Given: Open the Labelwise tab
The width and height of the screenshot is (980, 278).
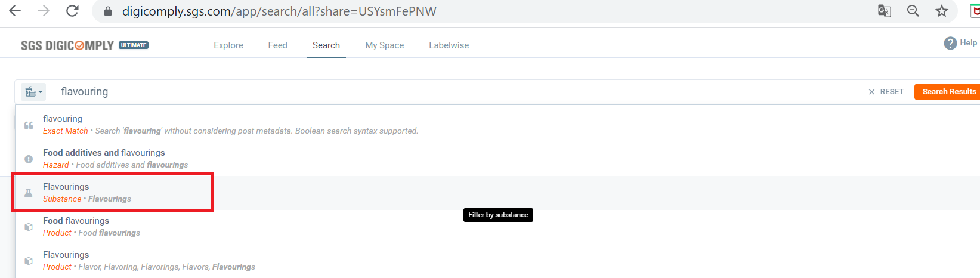Looking at the screenshot, I should click(x=449, y=45).
